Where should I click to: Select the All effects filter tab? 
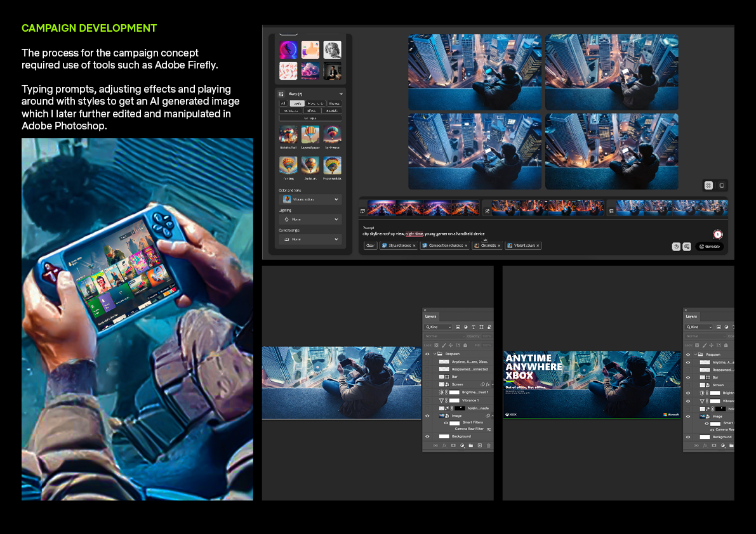point(284,103)
